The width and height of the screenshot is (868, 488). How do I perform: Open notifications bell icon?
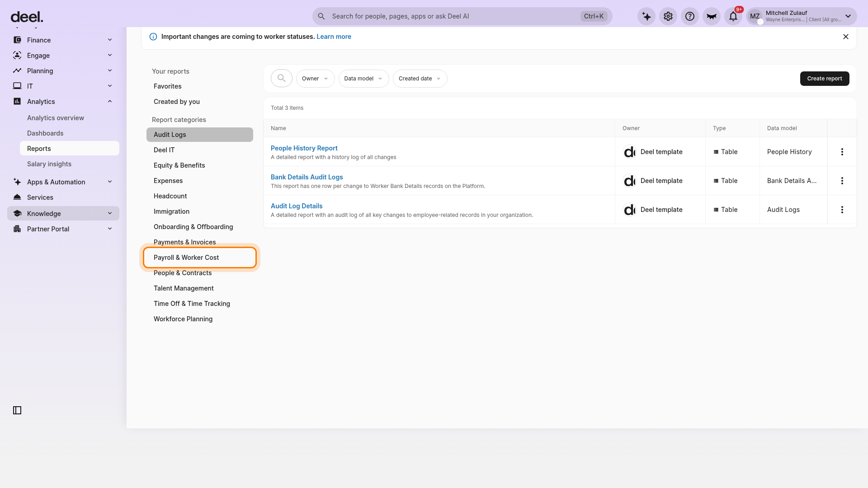tap(733, 16)
